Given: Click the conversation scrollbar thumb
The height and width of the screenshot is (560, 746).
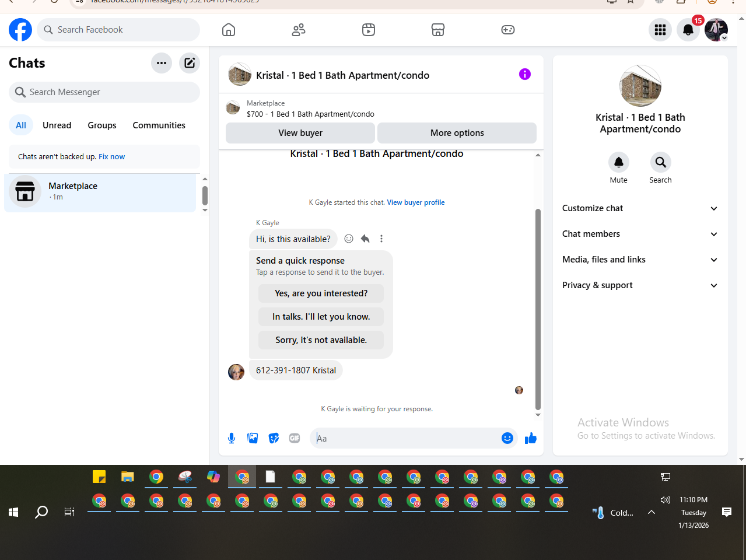Looking at the screenshot, I should click(x=538, y=309).
